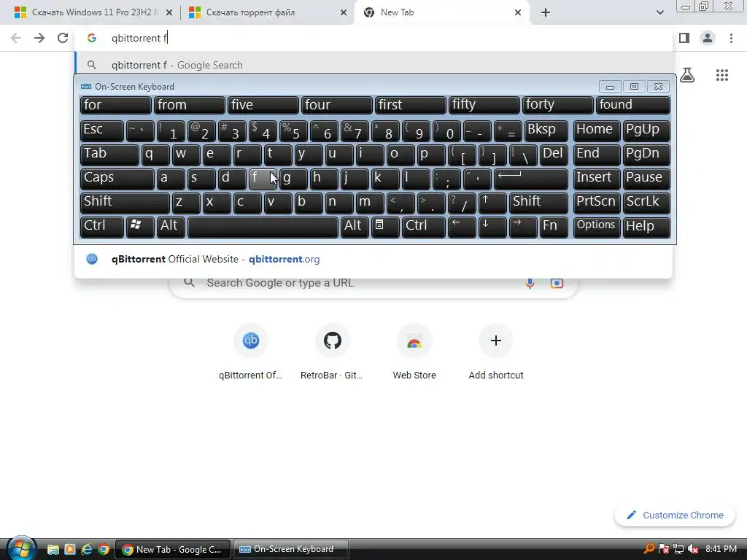Click Esc key on On-Screen Keyboard
The height and width of the screenshot is (560, 747).
[x=102, y=131]
